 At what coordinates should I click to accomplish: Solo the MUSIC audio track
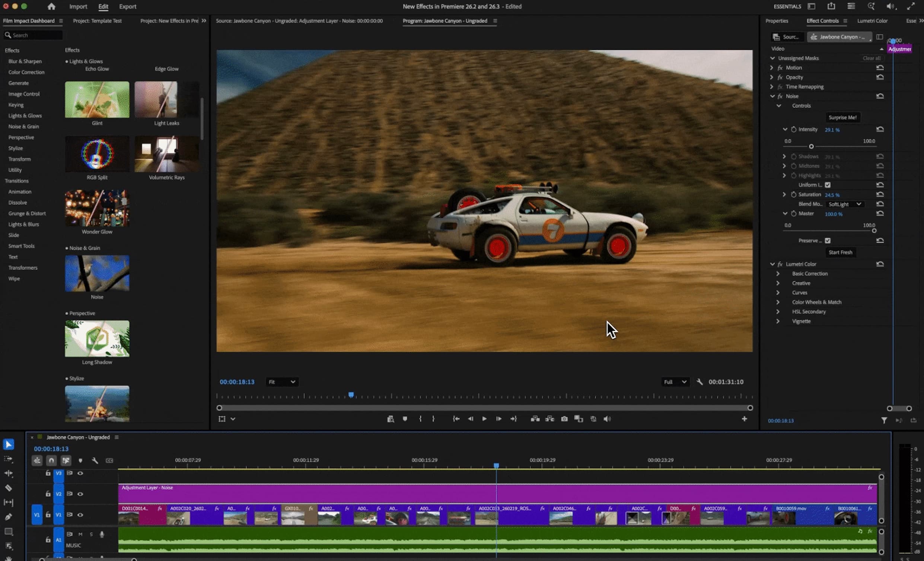pos(91,534)
